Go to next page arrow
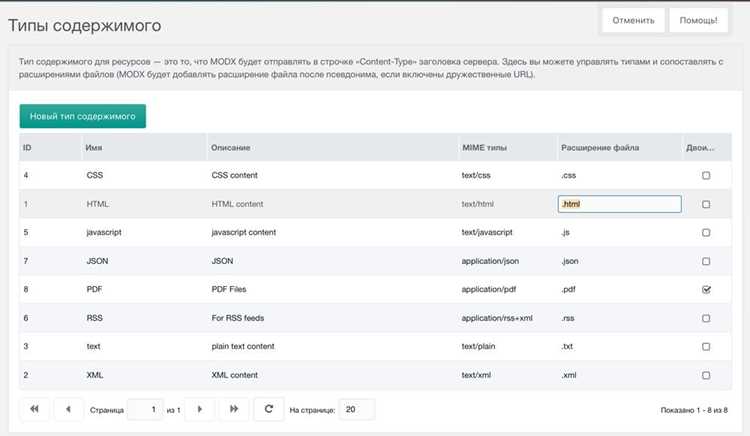The width and height of the screenshot is (750, 436). [x=199, y=409]
